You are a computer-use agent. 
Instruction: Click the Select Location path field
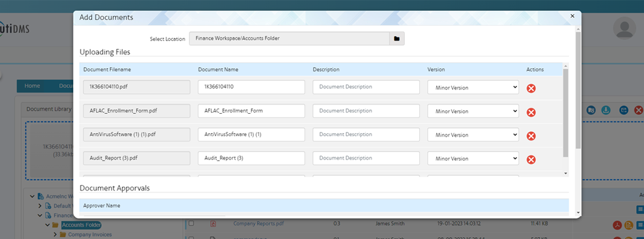289,39
